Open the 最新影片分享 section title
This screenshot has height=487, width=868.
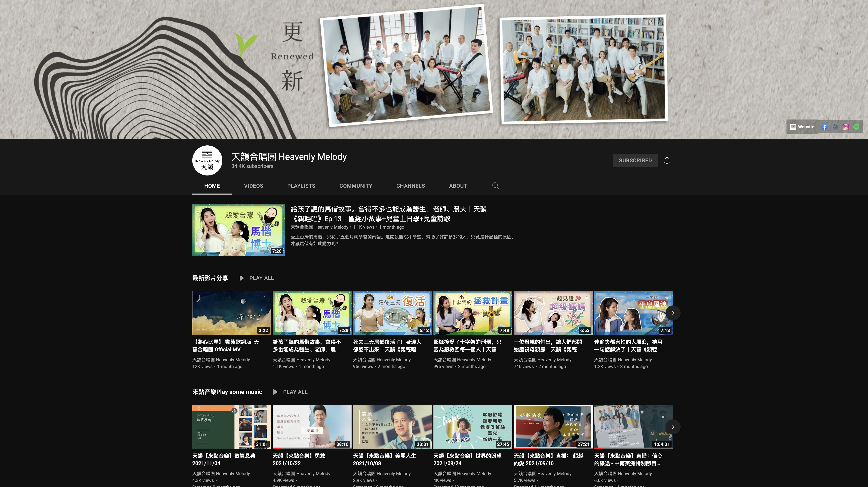(210, 278)
